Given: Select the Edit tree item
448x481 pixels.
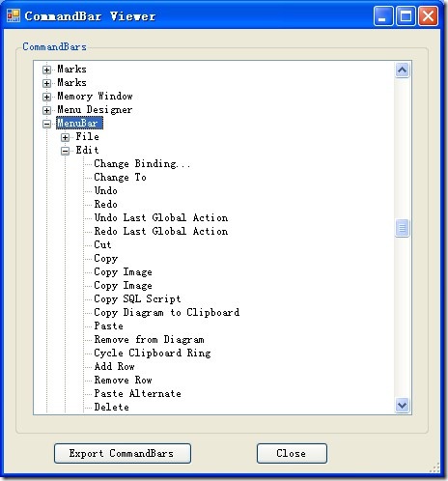Looking at the screenshot, I should [87, 151].
